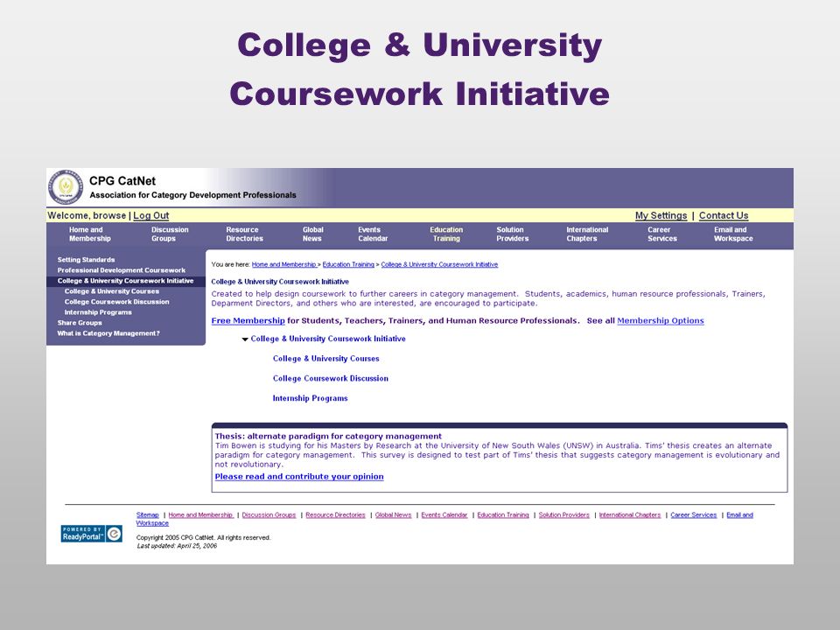The height and width of the screenshot is (630, 840).
Task: Open footer Career Services link
Action: pyautogui.click(x=694, y=515)
